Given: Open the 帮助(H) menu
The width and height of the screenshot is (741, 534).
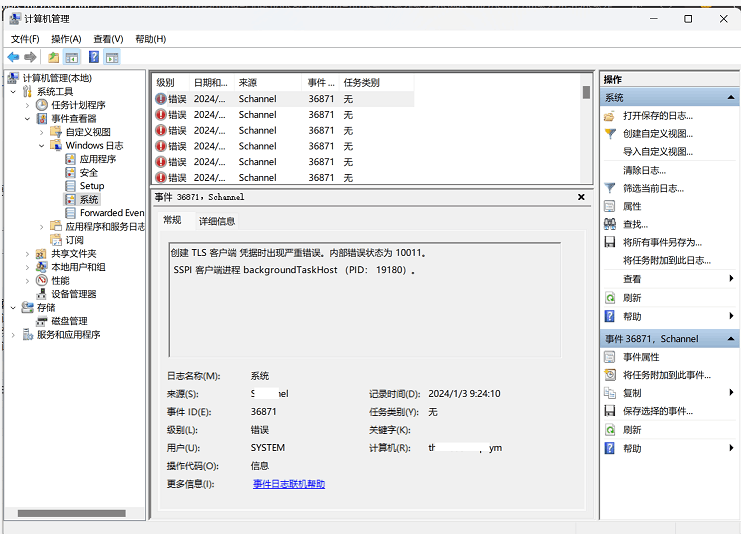Looking at the screenshot, I should point(151,39).
